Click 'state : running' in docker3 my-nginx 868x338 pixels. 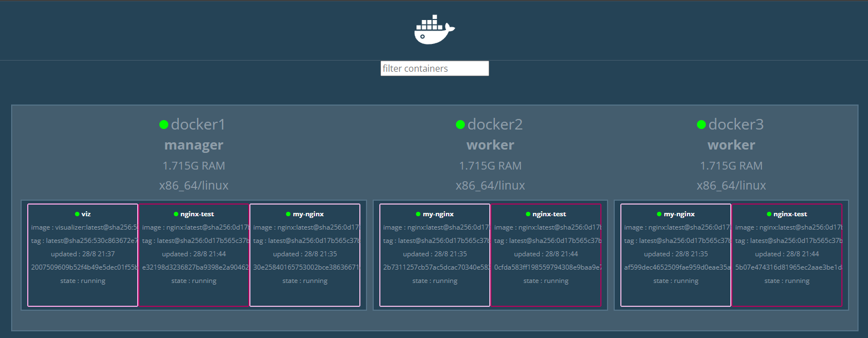(x=676, y=281)
